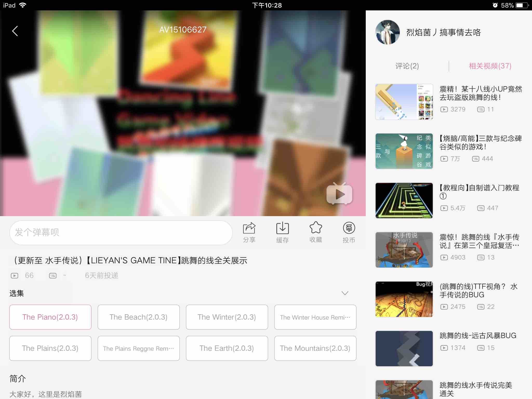Tap the 22 danmaku count of TTF视角 video
This screenshot has width=532, height=399.
click(491, 307)
